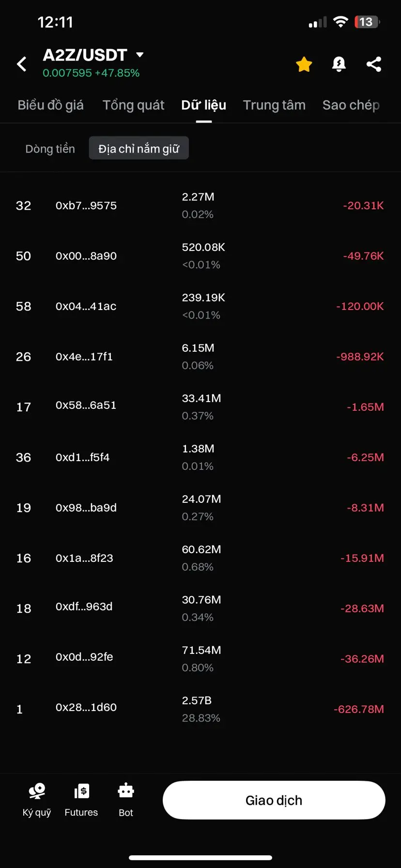Open the price alert bell icon
This screenshot has width=401, height=868.
[x=339, y=64]
